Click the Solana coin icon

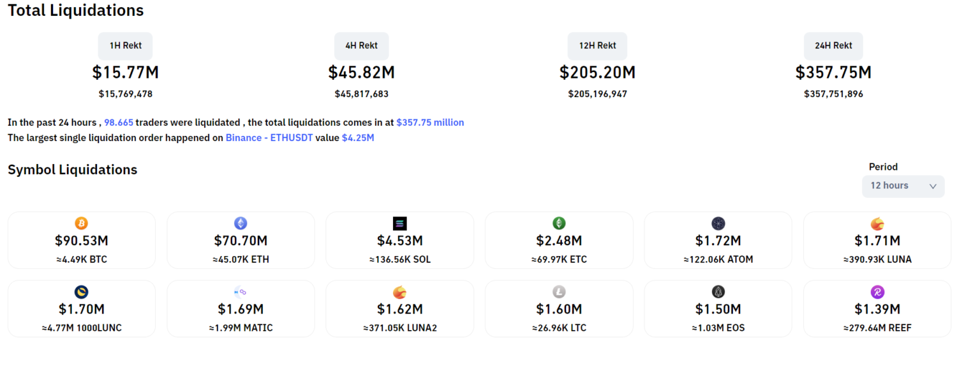point(399,223)
